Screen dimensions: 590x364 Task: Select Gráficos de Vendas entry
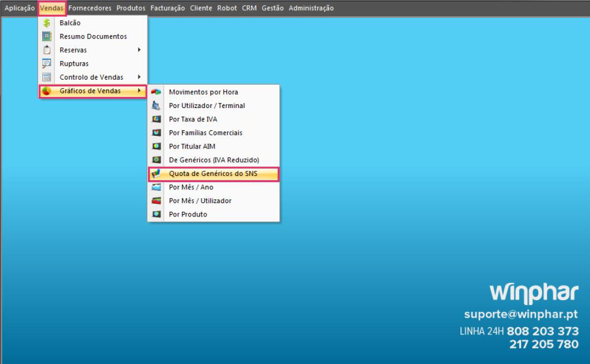pos(92,91)
